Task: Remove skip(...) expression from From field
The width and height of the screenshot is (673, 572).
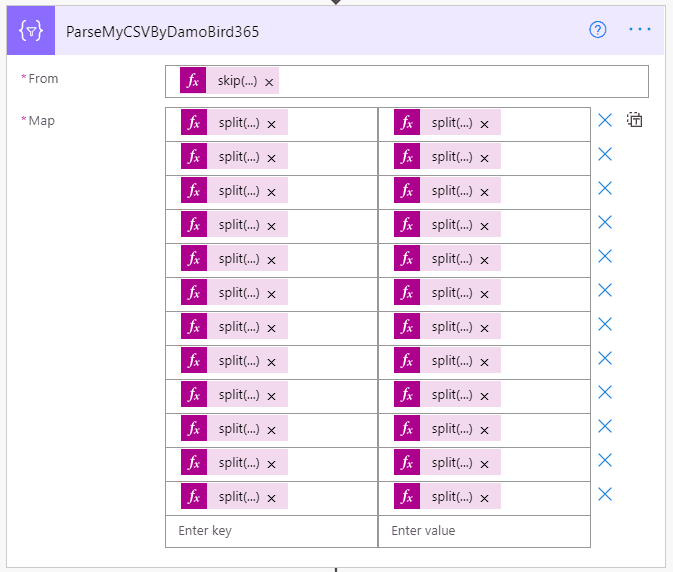Action: pos(269,82)
